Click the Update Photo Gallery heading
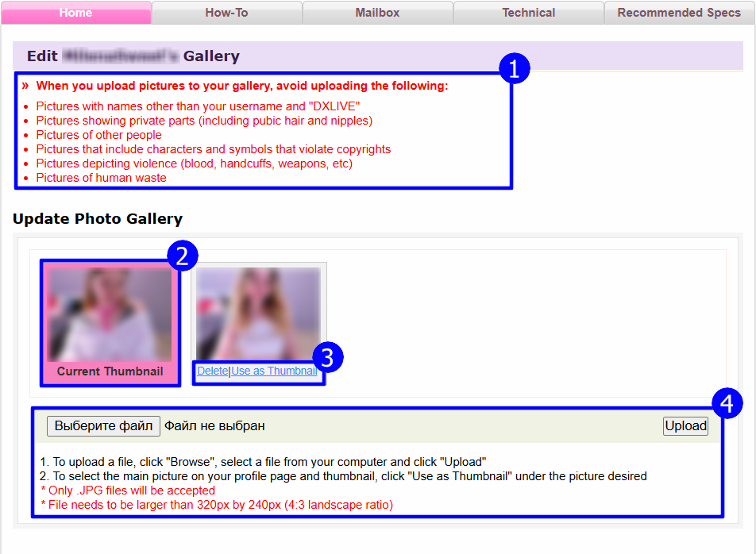Image resolution: width=756 pixels, height=554 pixels. pos(98,219)
